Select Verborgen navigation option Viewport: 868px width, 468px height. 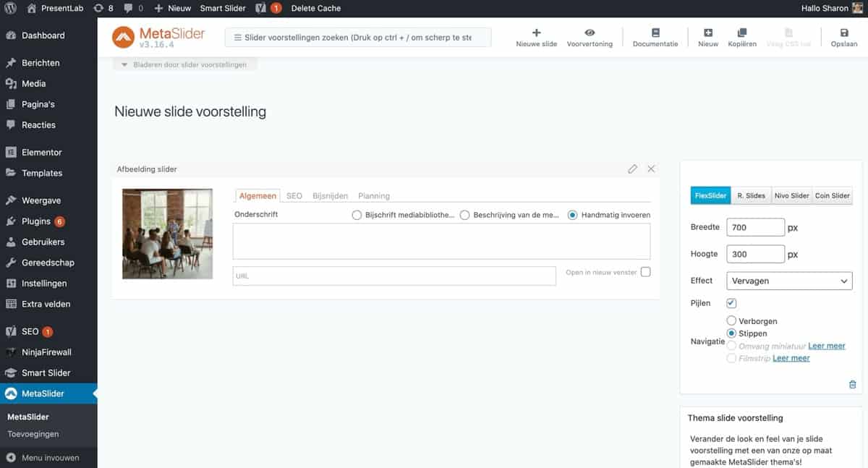[x=731, y=320]
